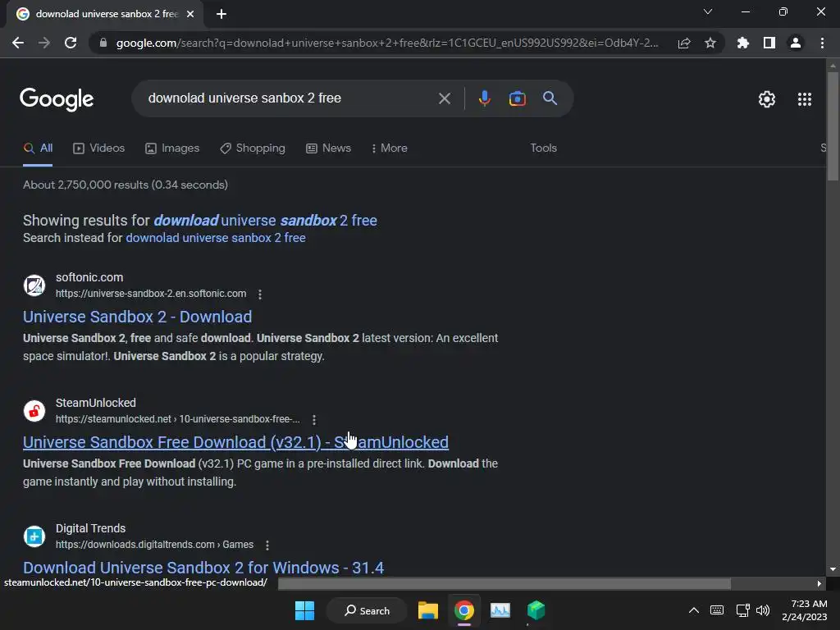The height and width of the screenshot is (630, 840).
Task: Switch to the Shopping tab
Action: [x=253, y=148]
